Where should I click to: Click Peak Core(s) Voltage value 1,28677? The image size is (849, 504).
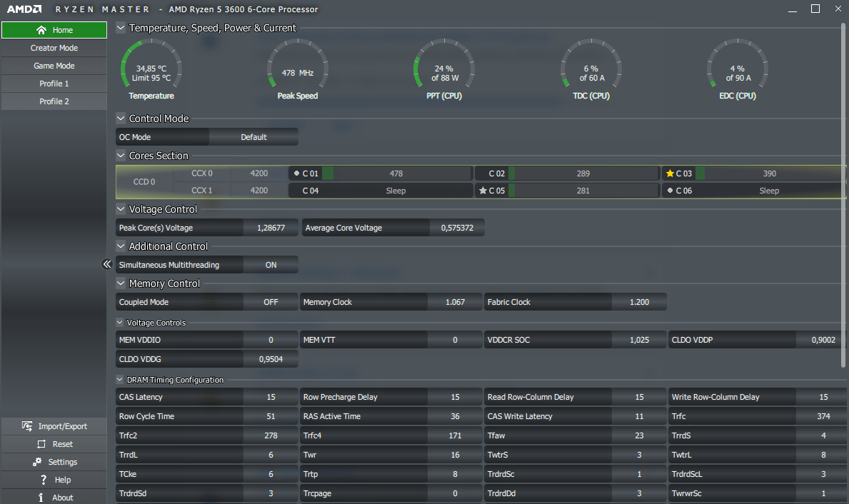pyautogui.click(x=271, y=228)
